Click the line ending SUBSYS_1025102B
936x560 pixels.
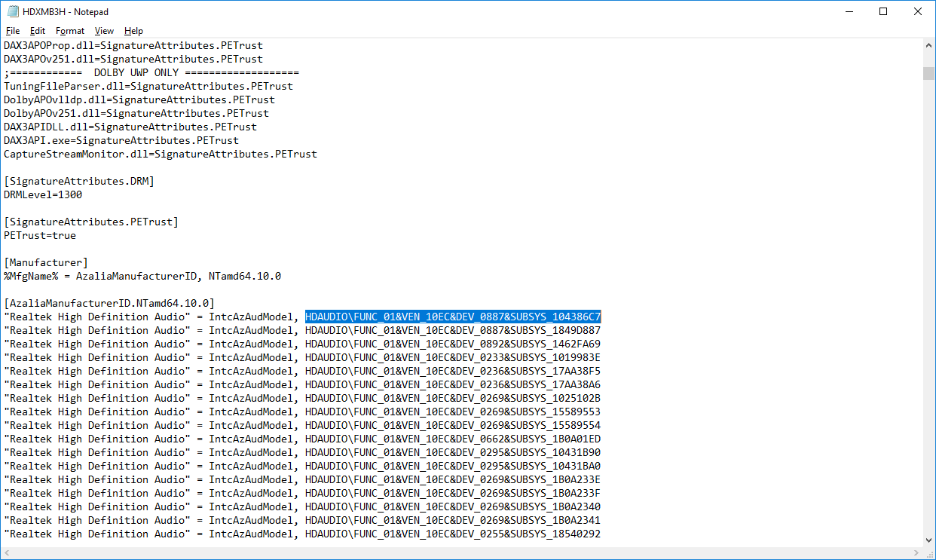click(302, 398)
